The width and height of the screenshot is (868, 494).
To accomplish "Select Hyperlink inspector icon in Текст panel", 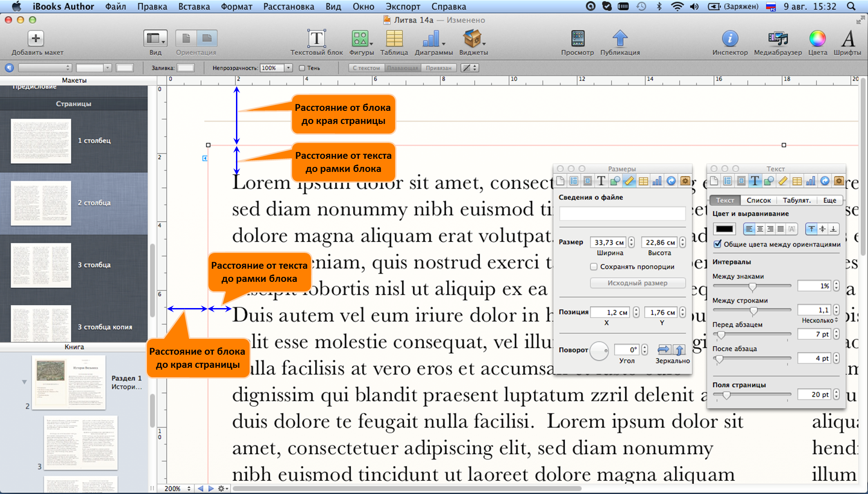I will coord(825,181).
